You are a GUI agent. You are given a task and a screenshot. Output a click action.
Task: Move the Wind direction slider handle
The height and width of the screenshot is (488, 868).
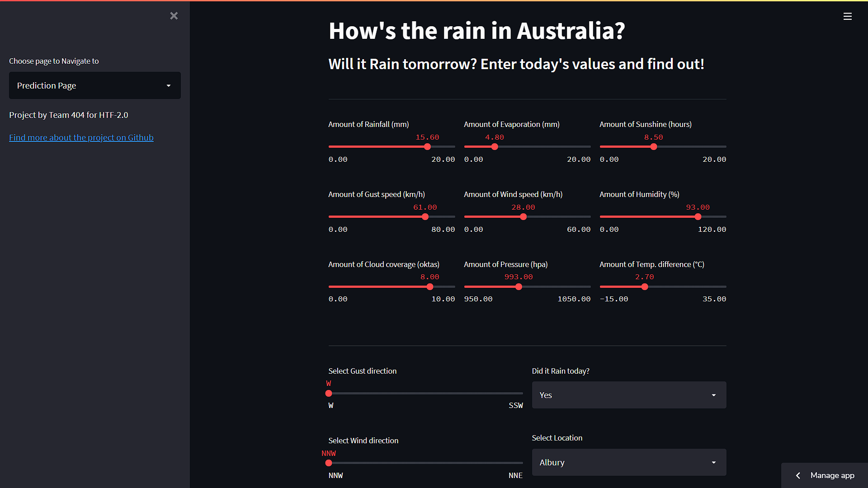pyautogui.click(x=329, y=463)
